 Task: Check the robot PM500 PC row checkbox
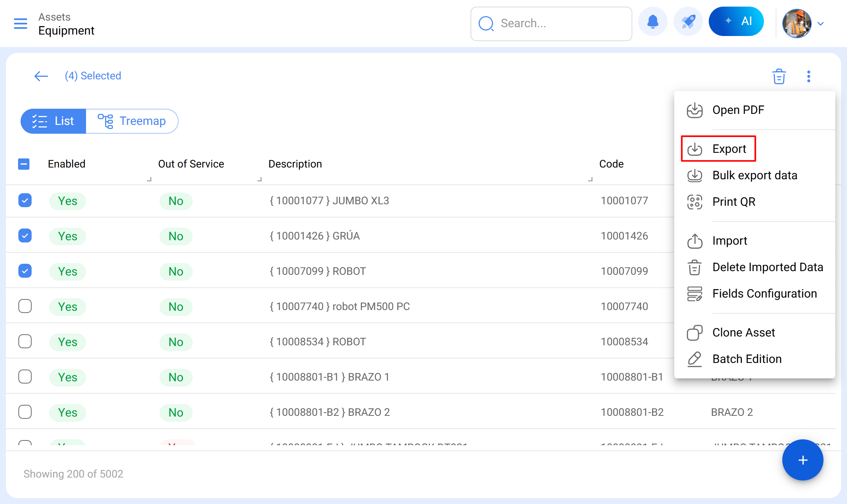tap(25, 306)
